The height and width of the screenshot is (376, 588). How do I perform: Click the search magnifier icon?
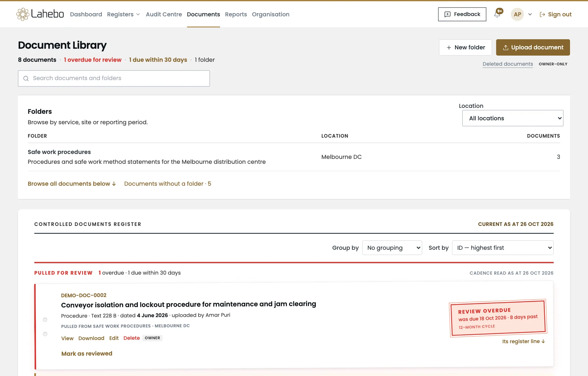tap(26, 78)
